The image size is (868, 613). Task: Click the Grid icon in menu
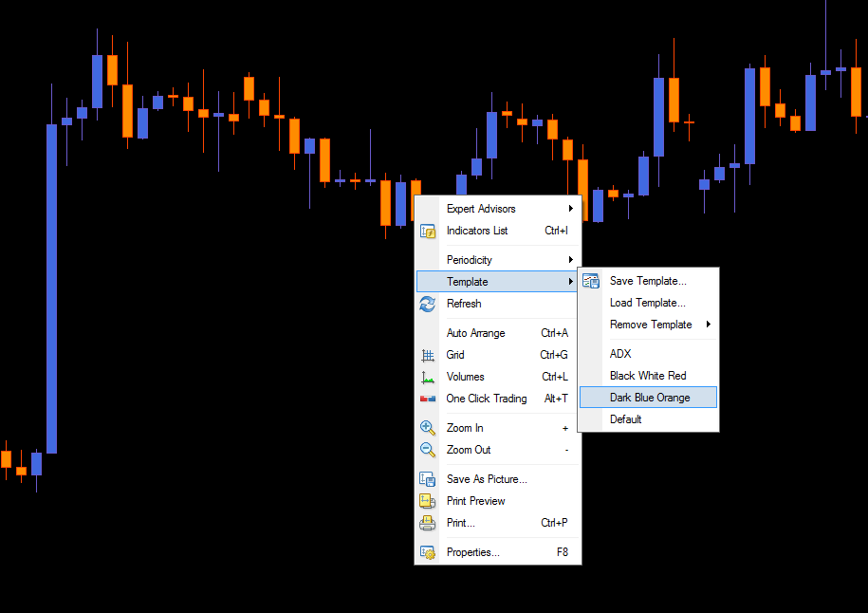[x=427, y=355]
